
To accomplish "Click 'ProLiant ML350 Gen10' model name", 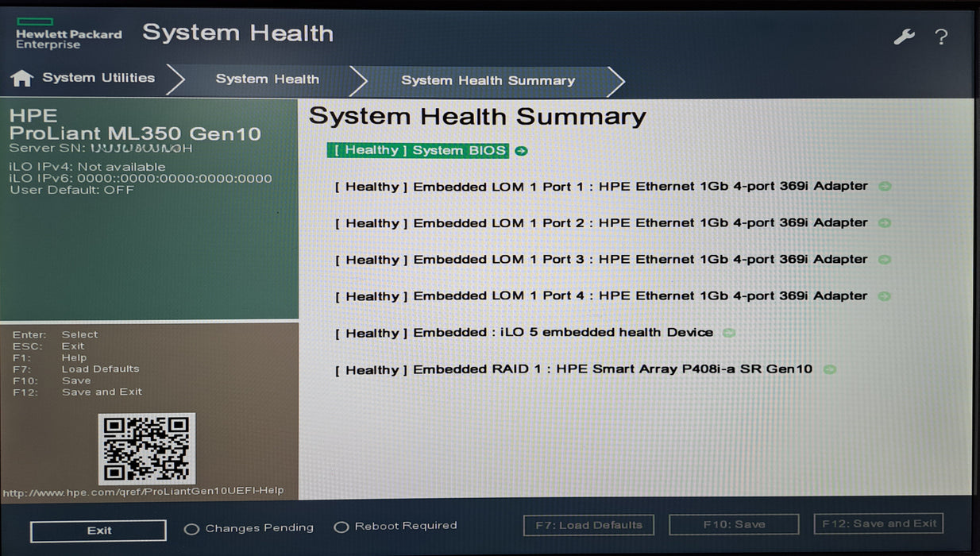I will pos(135,134).
